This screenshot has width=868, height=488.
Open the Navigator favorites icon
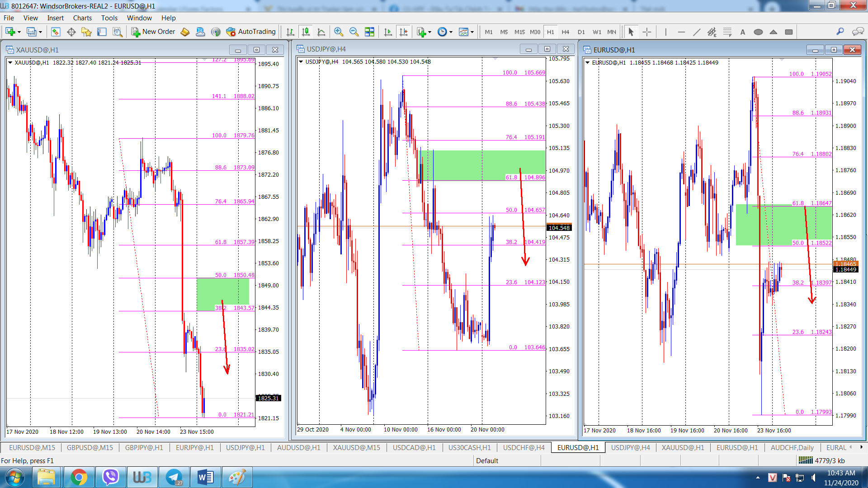pyautogui.click(x=86, y=32)
